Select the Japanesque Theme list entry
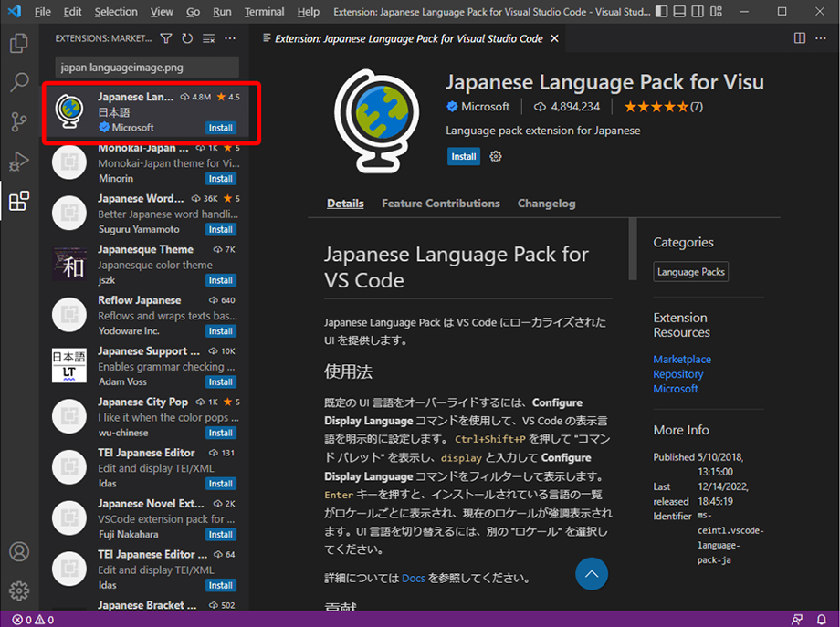This screenshot has width=840, height=627. [x=144, y=265]
